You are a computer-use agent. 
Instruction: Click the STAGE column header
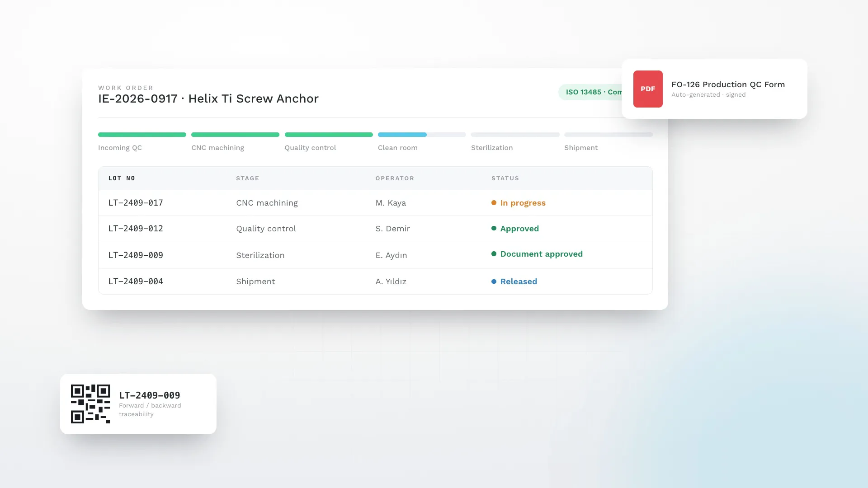coord(248,178)
